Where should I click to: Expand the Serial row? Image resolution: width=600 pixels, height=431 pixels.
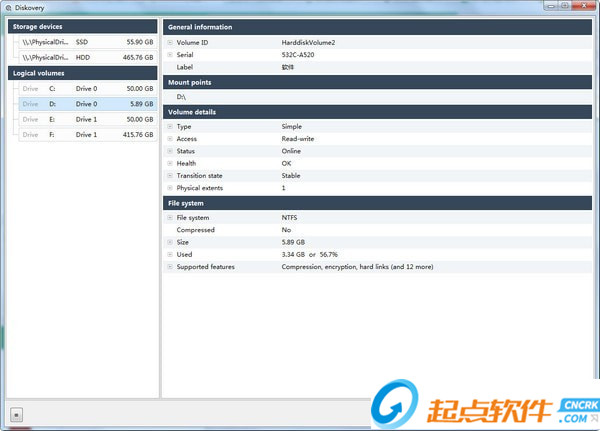[170, 55]
